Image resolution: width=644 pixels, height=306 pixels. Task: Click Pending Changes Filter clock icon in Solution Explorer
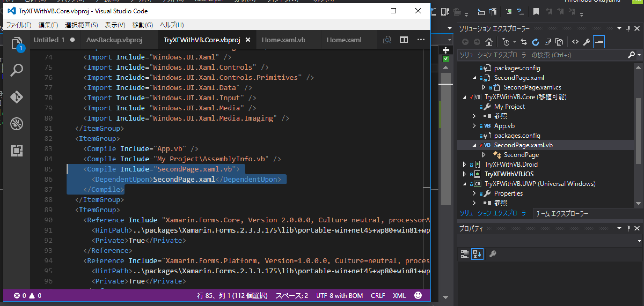click(506, 42)
